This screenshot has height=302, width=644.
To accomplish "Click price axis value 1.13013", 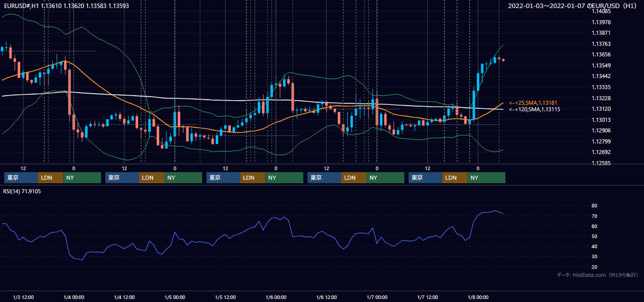I will [x=601, y=120].
